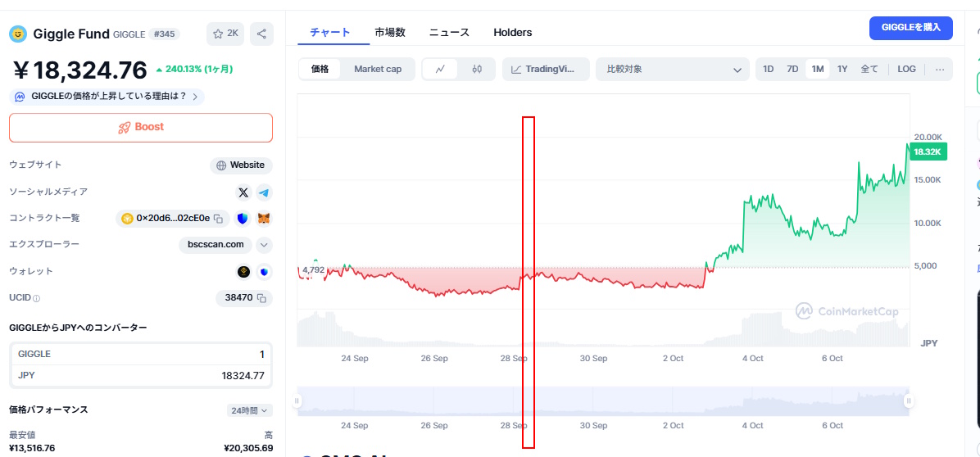Switch to the ニュース tab
Image resolution: width=980 pixels, height=457 pixels.
[449, 33]
